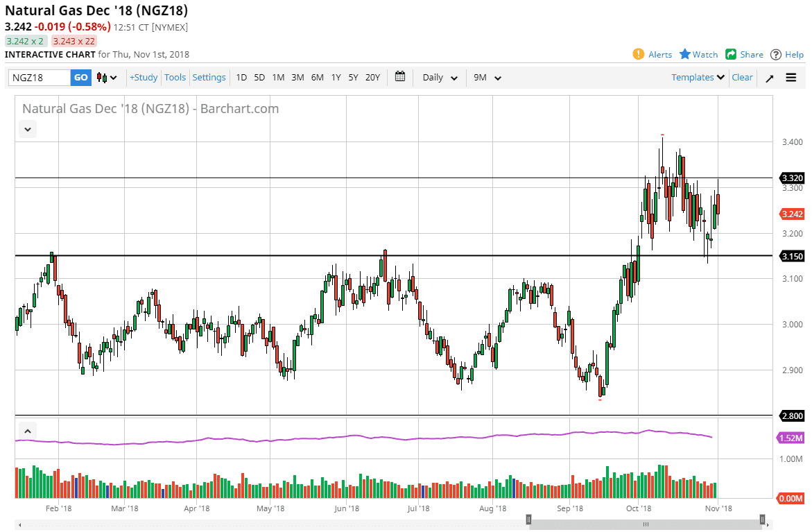The width and height of the screenshot is (812, 532).
Task: Click the 3.150 horizontal line price label
Action: [793, 256]
